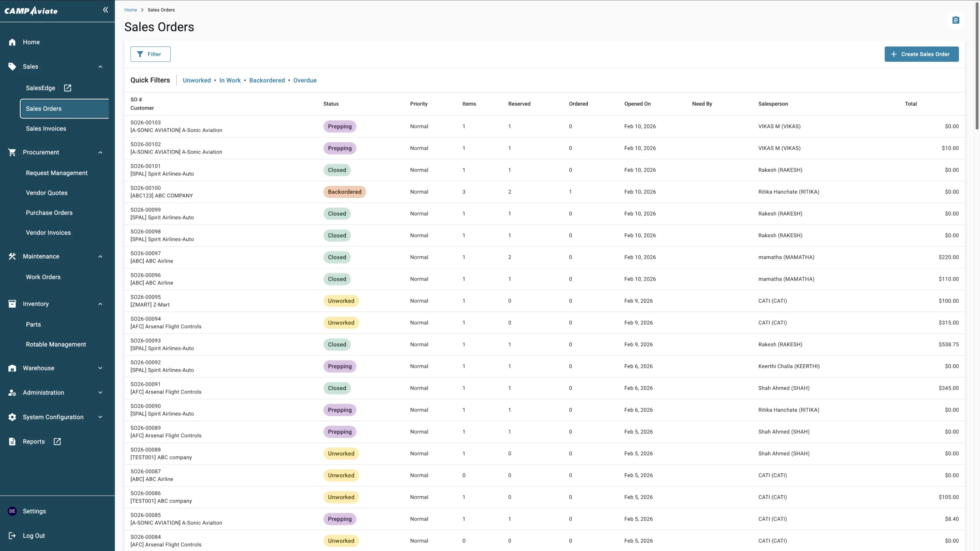Screen dimensions: 980x551
Task: Open the clipboard icon at top right
Action: pos(955,20)
